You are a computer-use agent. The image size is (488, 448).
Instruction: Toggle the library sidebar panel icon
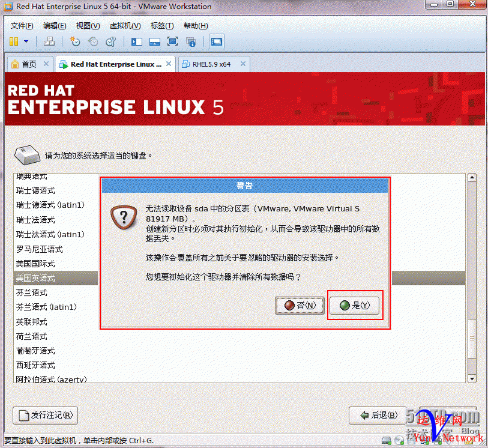[x=137, y=41]
